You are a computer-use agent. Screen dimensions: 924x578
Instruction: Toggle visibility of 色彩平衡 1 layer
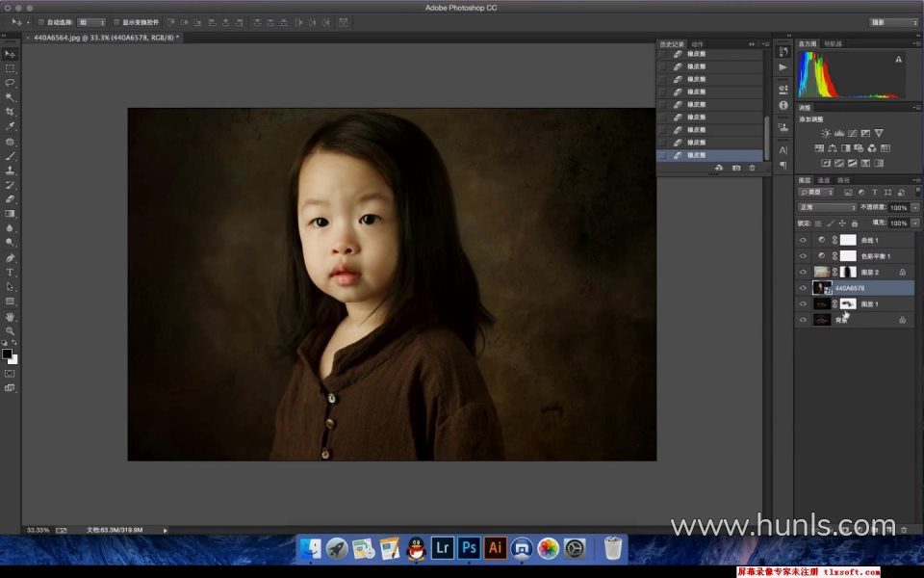point(803,256)
